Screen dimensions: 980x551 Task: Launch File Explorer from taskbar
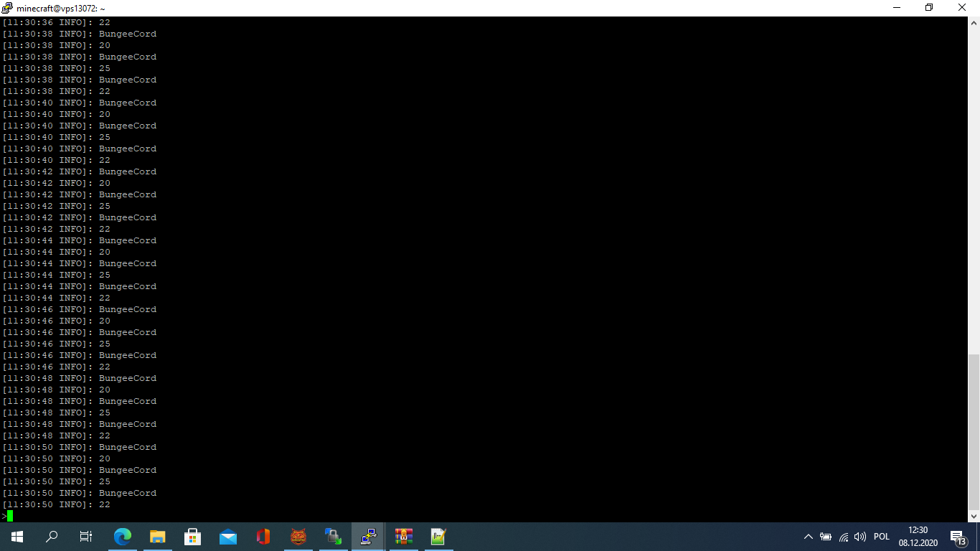[x=157, y=537]
